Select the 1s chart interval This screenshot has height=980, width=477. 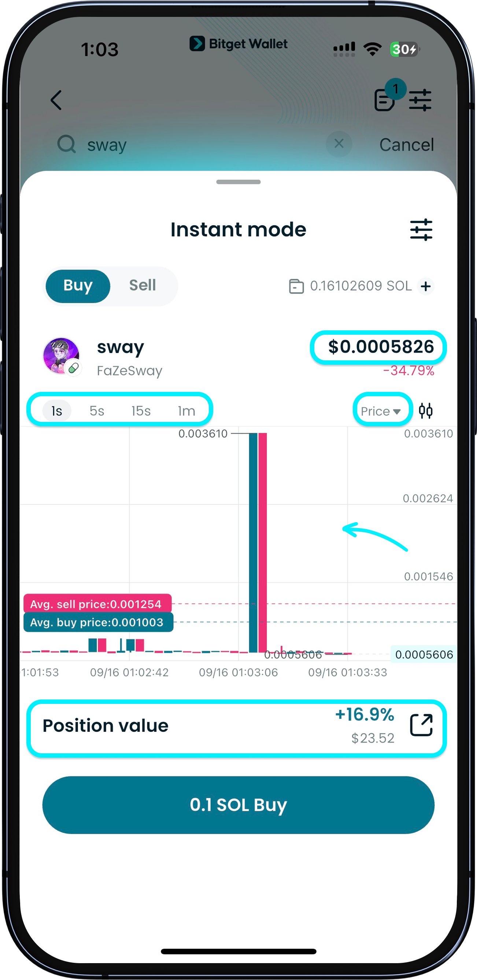click(x=57, y=411)
